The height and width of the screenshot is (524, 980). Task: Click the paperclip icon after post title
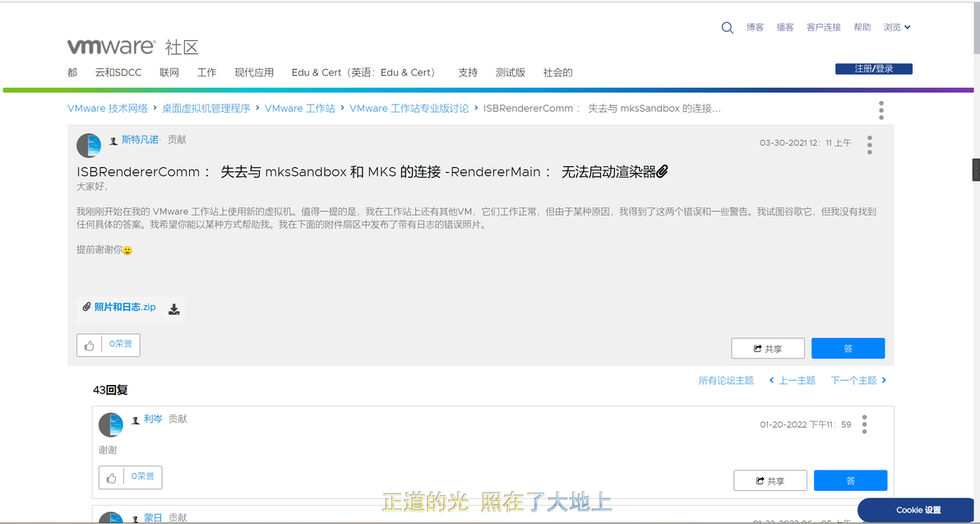[663, 171]
